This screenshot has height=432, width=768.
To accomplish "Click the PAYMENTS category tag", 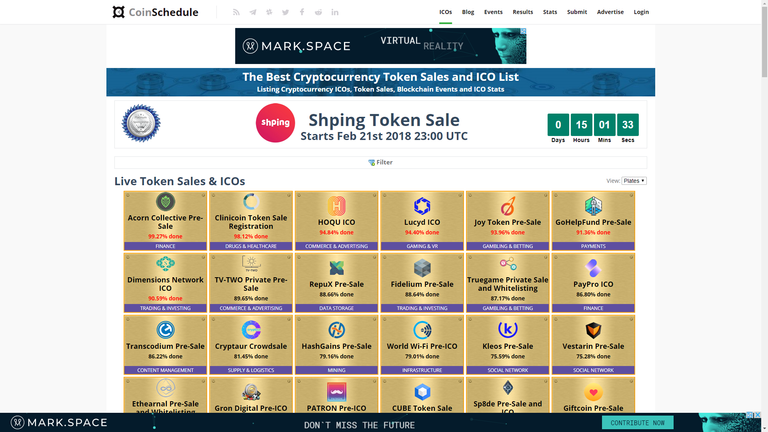I will (593, 246).
